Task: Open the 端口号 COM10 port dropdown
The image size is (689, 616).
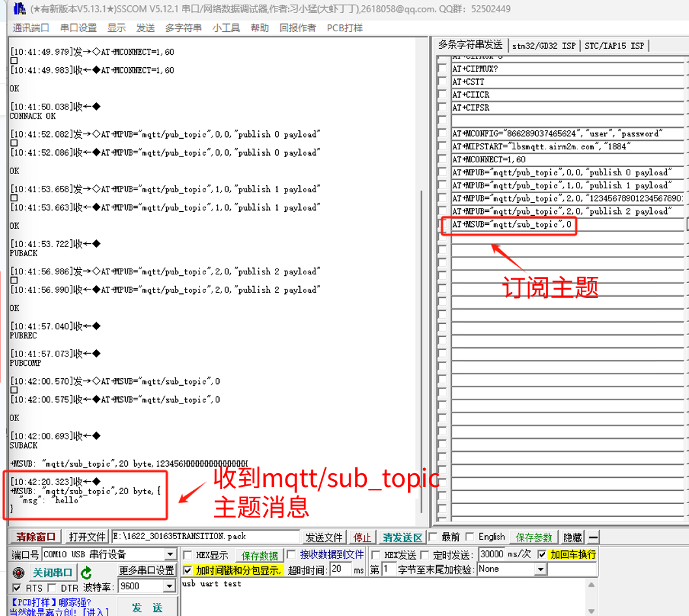Action: (170, 555)
